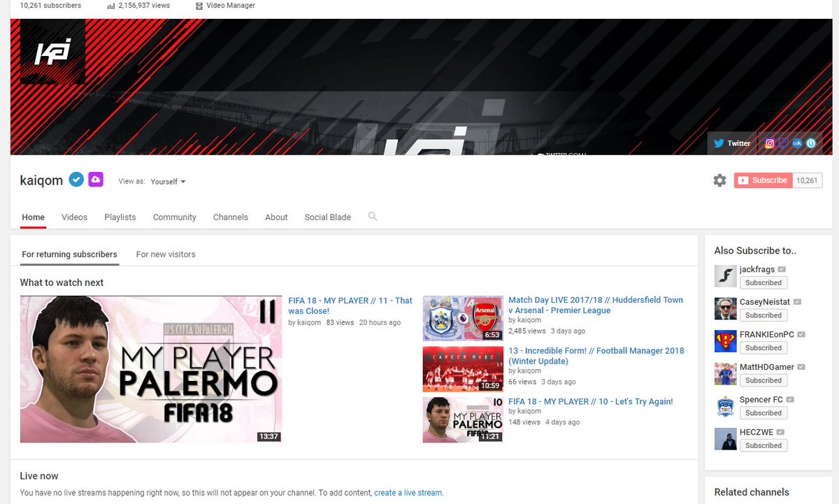The width and height of the screenshot is (839, 504).
Task: Click the KP logo channel avatar
Action: pos(53,52)
